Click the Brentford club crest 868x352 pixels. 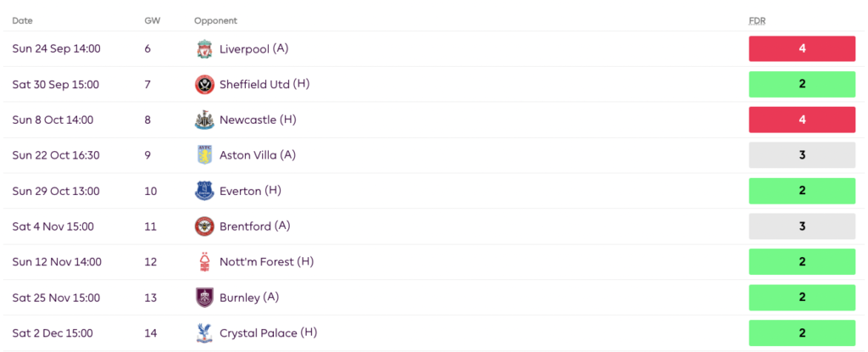tap(203, 227)
